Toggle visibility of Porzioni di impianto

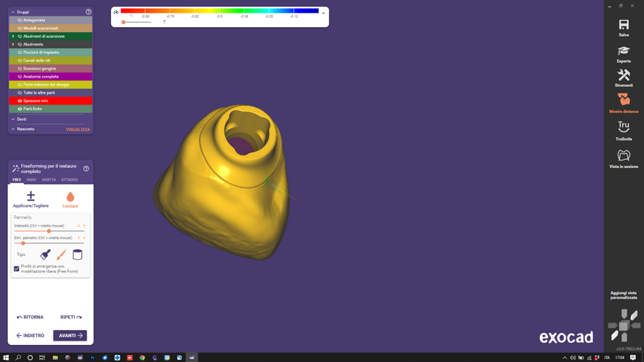20,53
